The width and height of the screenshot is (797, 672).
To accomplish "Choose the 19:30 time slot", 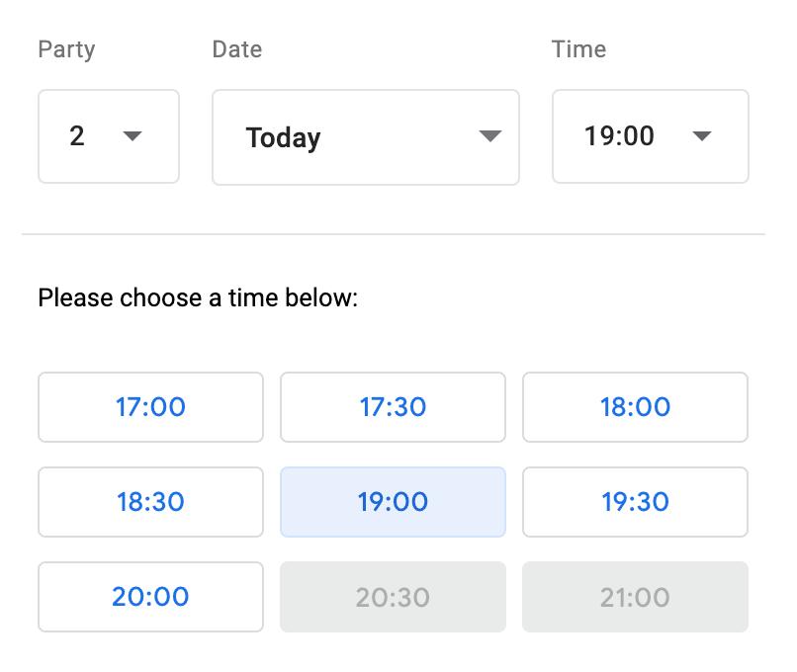I will pos(635,502).
